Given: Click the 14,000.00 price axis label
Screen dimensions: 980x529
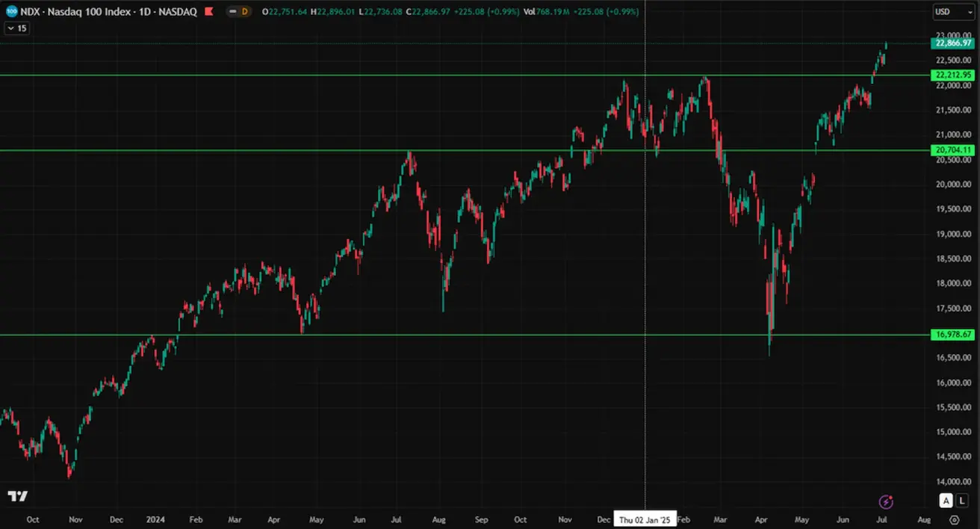Looking at the screenshot, I should [953, 481].
